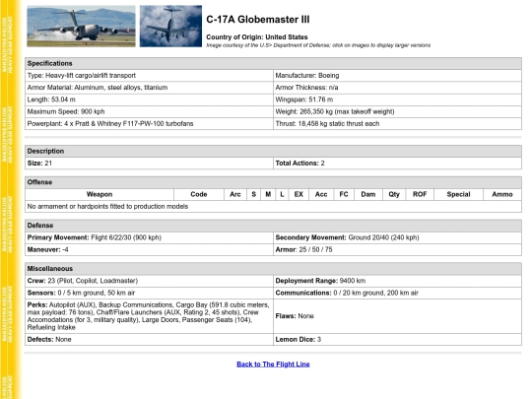Select the Powerplant Pratt & Whitney cell
The height and width of the screenshot is (399, 532).
pyautogui.click(x=149, y=123)
